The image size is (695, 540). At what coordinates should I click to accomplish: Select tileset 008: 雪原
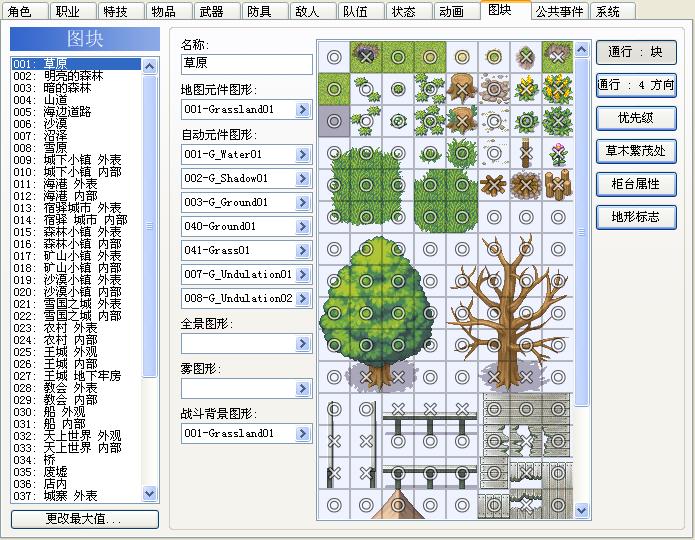coord(76,148)
